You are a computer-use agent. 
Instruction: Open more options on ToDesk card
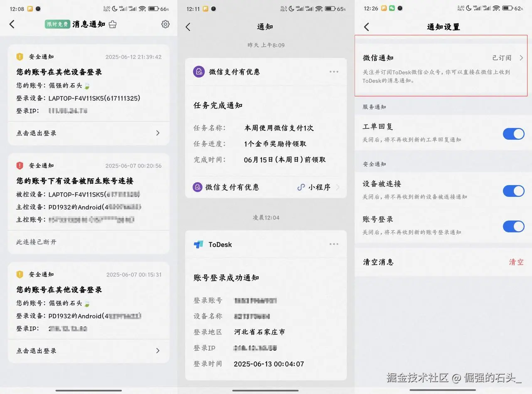coord(334,244)
